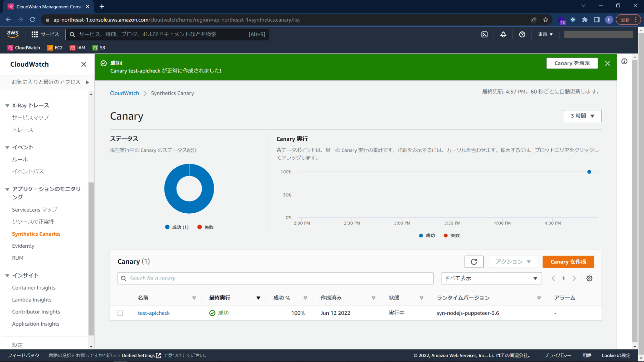Open Synthetics Canaries in sidebar
The height and width of the screenshot is (362, 644).
36,234
